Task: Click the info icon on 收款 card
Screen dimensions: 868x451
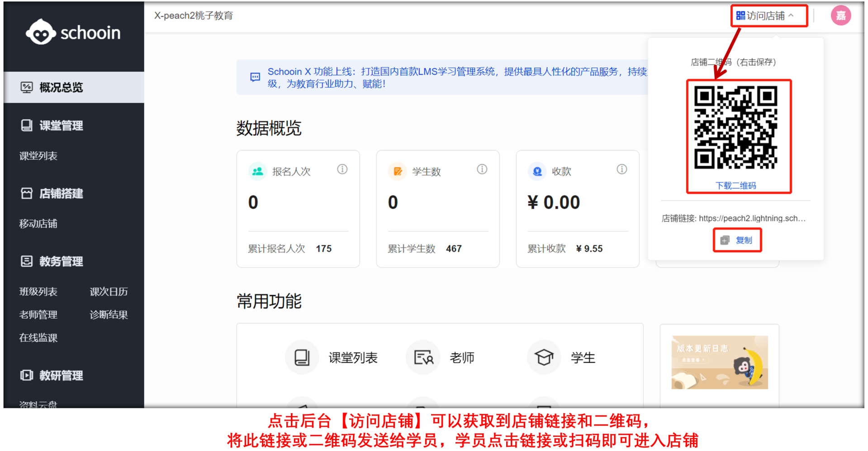Action: click(622, 169)
